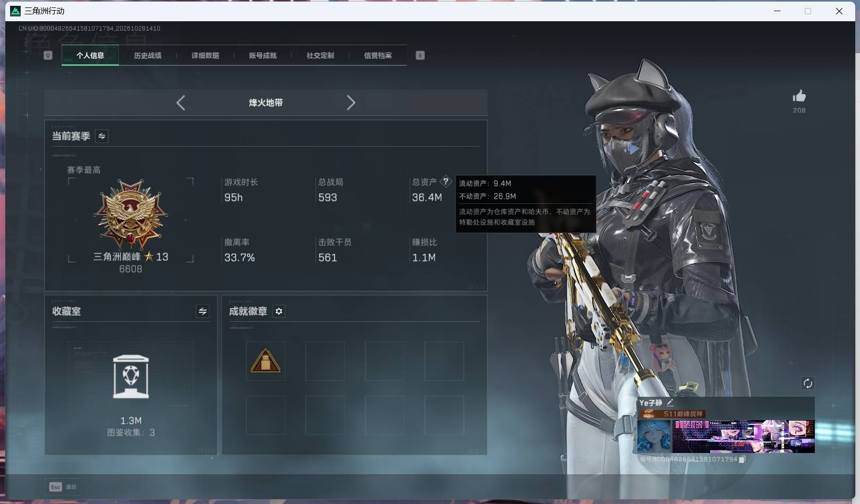
Task: Click the 收藏室 display case icon
Action: pos(131,377)
